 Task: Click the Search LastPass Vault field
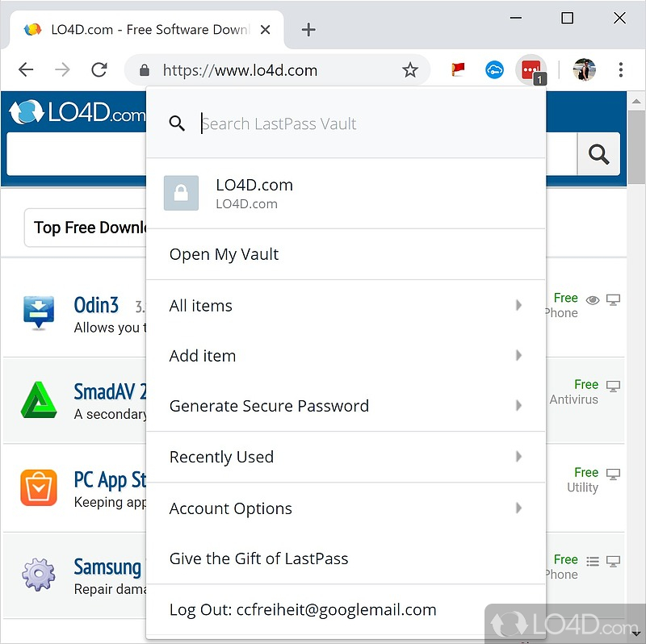pyautogui.click(x=371, y=123)
